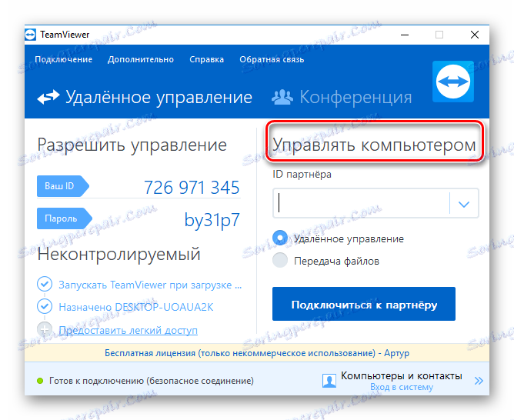Image resolution: width=514 pixels, height=420 pixels.
Task: Select Удалённое управление radio button
Action: [x=280, y=238]
